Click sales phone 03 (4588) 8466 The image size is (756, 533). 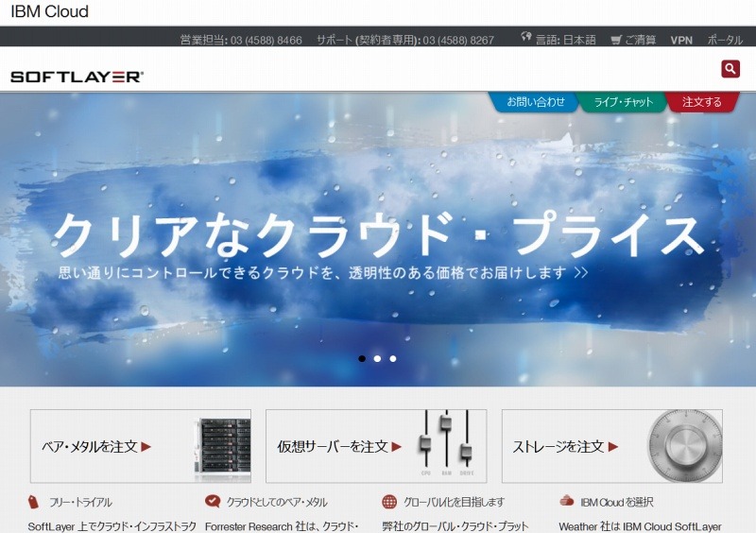pos(266,41)
